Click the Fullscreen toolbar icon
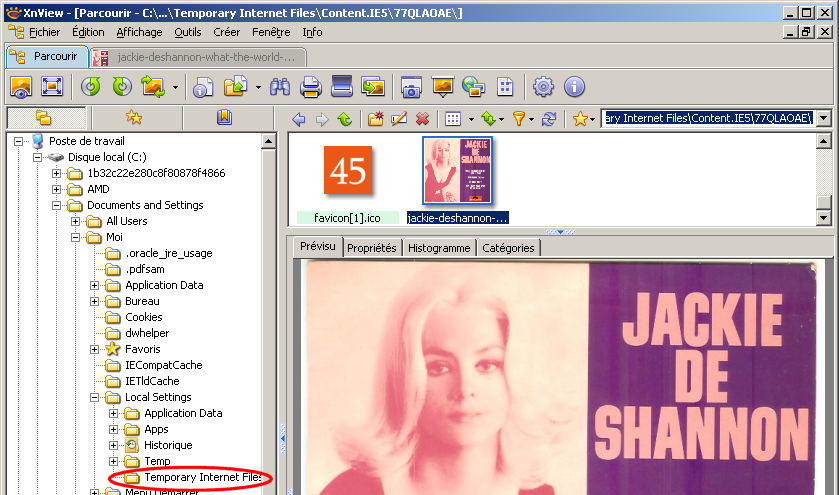 coord(52,87)
